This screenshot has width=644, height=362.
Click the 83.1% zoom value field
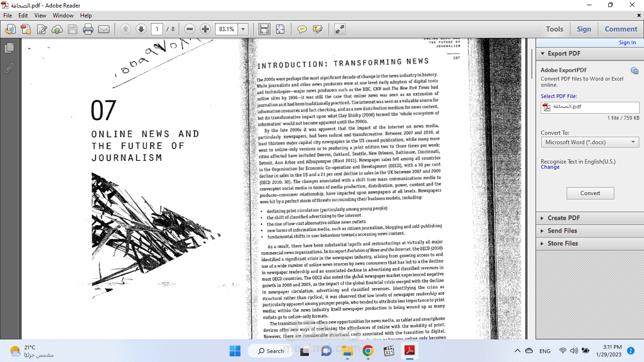227,29
